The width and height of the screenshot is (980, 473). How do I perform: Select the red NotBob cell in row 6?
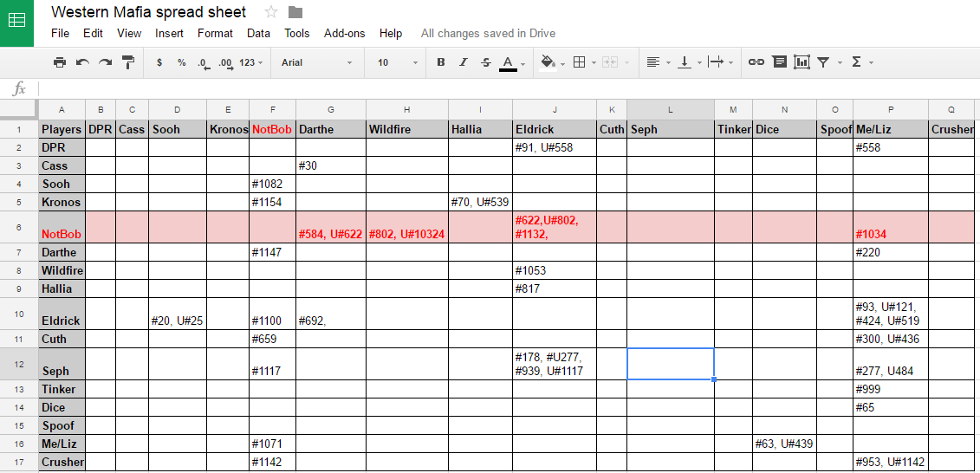(61, 233)
